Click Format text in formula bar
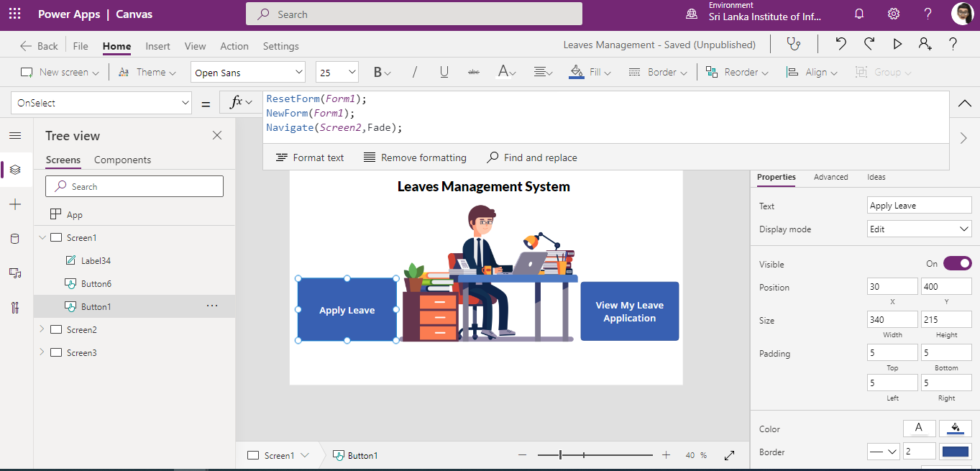Screen dimensions: 980x471 click(x=310, y=157)
